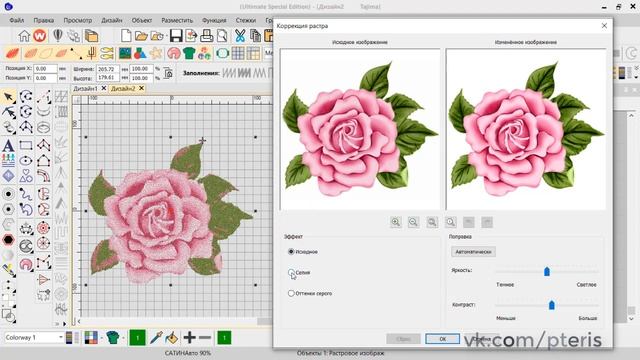
Task: Click the 'Автоматически' correction button
Action: (473, 252)
